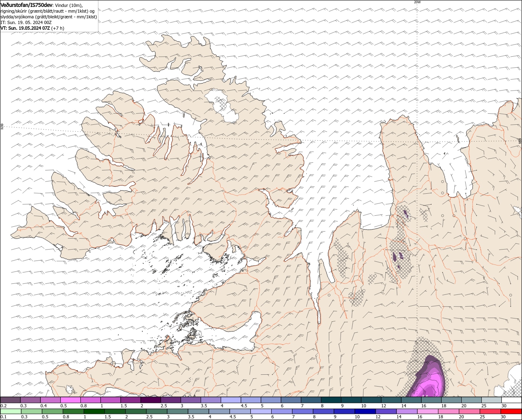Viewport: 522px width, 420px height.
Task: Click the upper legend swatch labeled 0.2
Action: [x=10, y=400]
